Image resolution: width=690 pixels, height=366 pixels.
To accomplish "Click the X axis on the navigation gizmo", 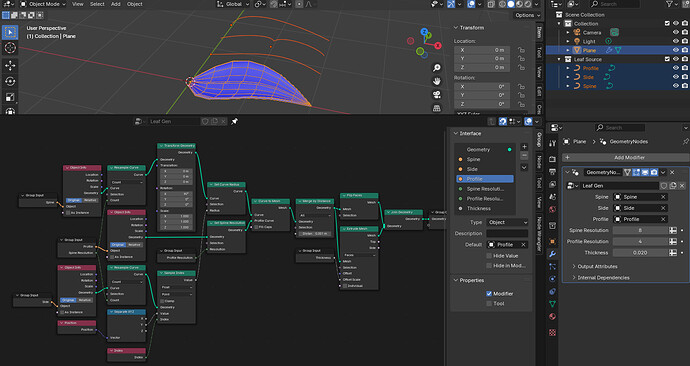I will [x=438, y=45].
